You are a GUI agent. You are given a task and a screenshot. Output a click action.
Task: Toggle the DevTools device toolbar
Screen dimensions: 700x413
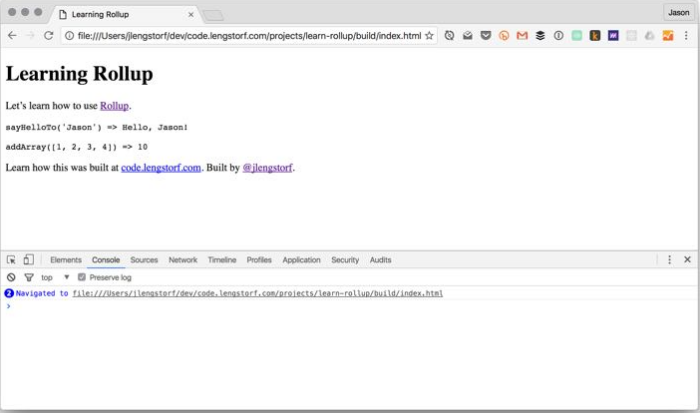29,259
